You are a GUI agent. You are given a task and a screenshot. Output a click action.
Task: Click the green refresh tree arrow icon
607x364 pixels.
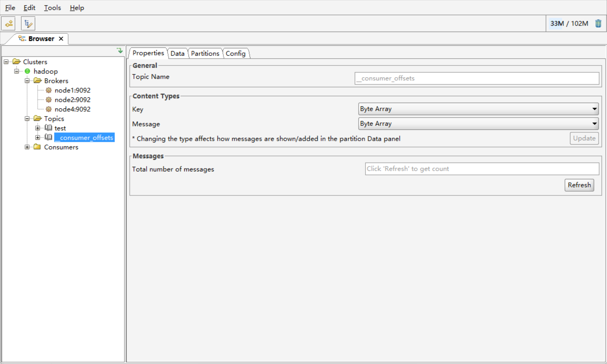tap(120, 50)
